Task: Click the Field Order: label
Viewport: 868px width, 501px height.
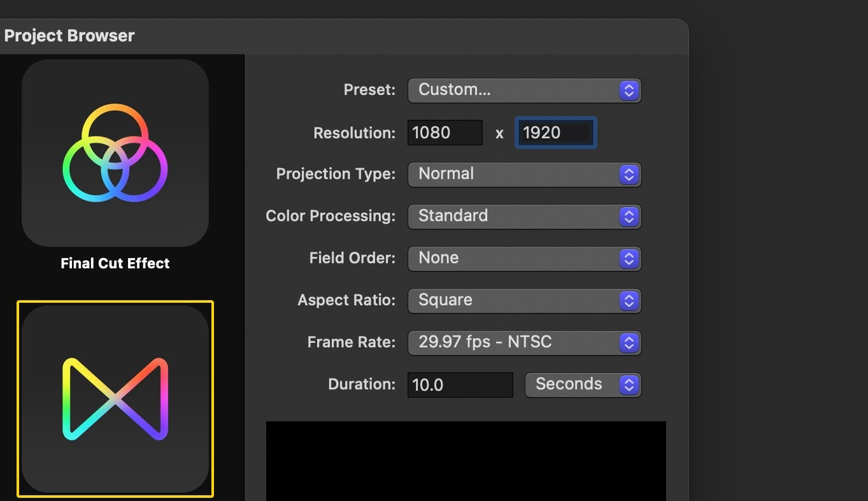Action: coord(353,258)
